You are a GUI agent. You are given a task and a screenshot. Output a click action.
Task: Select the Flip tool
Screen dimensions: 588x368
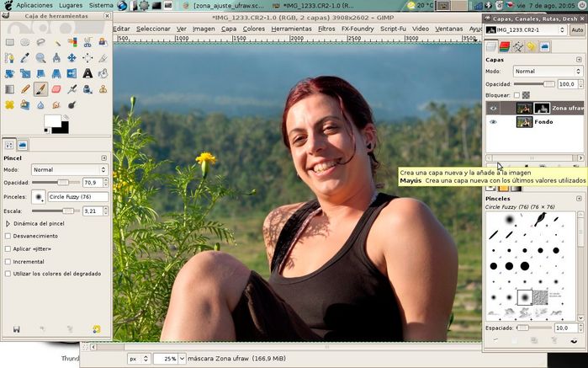[x=72, y=73]
